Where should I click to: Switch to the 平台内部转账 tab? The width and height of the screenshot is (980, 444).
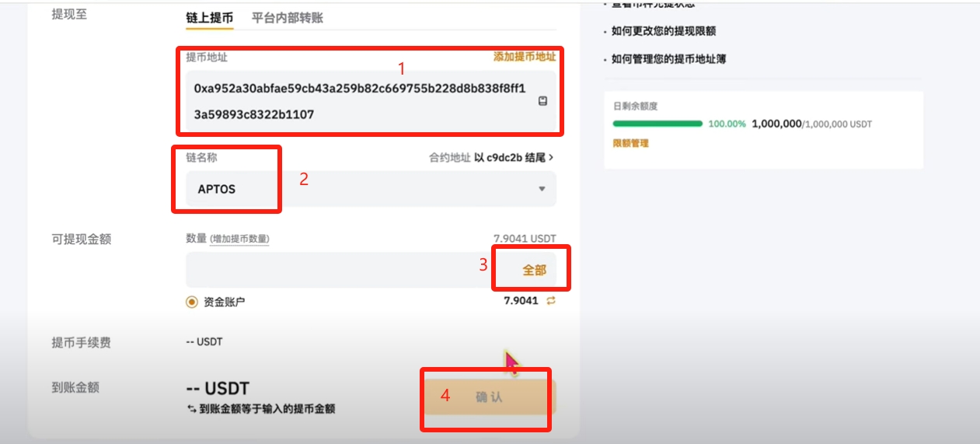coord(288,17)
